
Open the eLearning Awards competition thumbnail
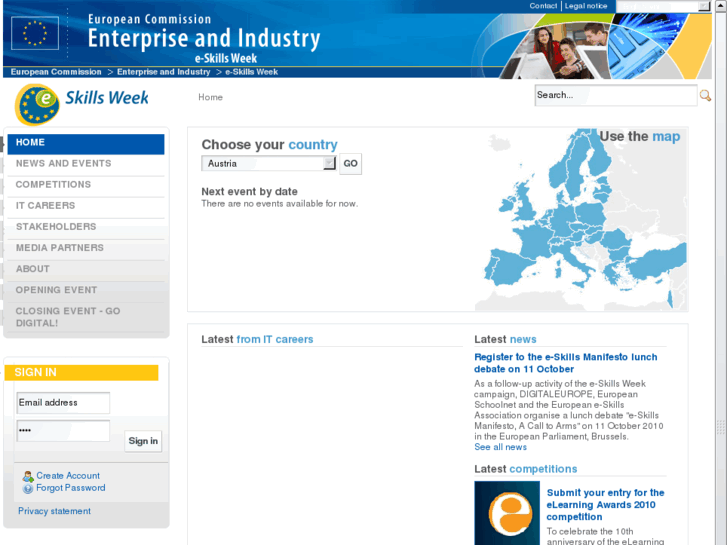click(507, 513)
